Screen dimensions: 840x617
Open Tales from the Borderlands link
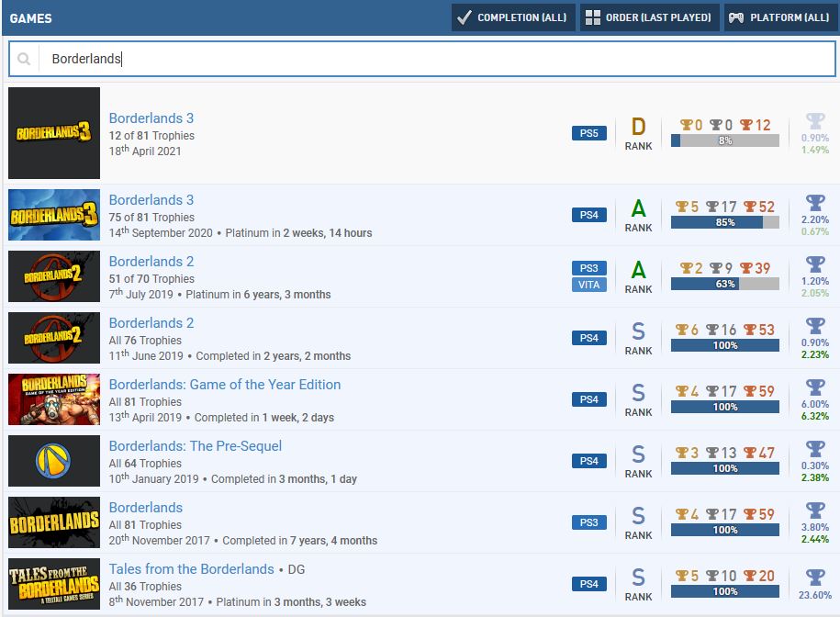coord(191,569)
